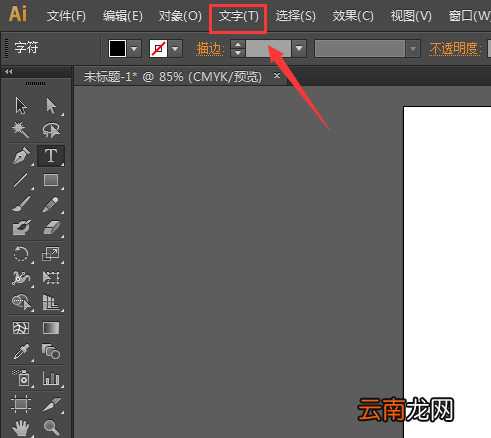Open the 对象(O) menu
491x438 pixels.
click(180, 16)
